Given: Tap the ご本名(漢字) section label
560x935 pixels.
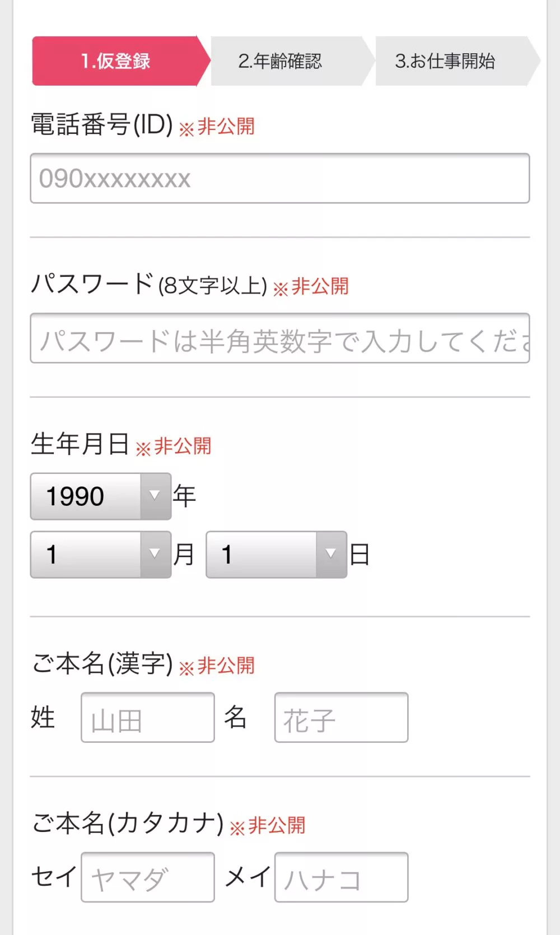Looking at the screenshot, I should click(x=102, y=664).
